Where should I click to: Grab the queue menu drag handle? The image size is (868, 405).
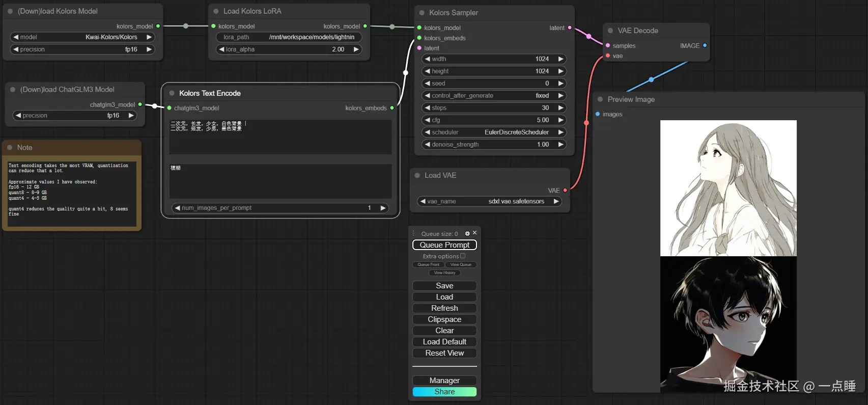click(x=413, y=233)
